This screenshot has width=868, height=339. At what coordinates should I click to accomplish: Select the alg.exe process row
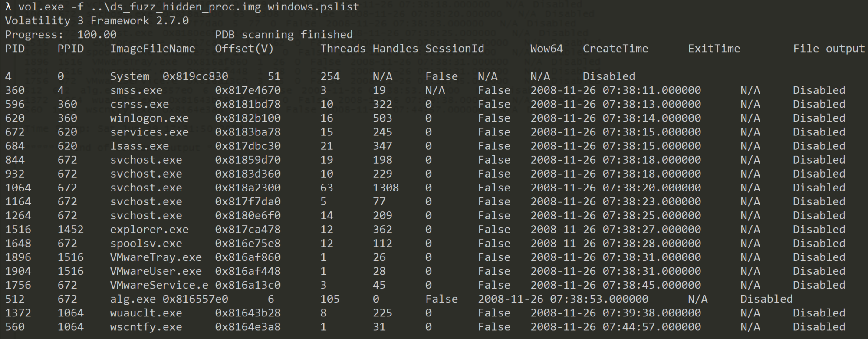pyautogui.click(x=399, y=299)
